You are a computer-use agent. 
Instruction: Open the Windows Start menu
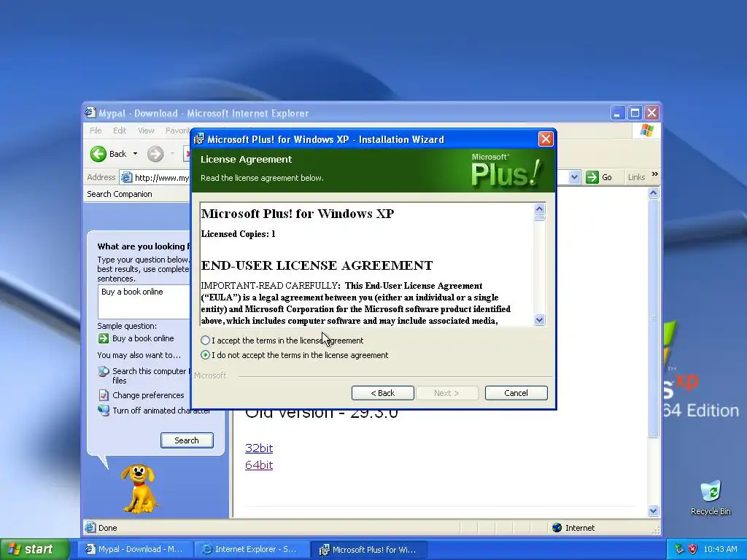34,549
